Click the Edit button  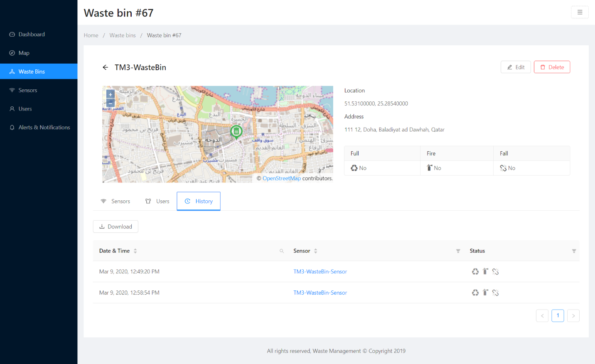coord(516,67)
